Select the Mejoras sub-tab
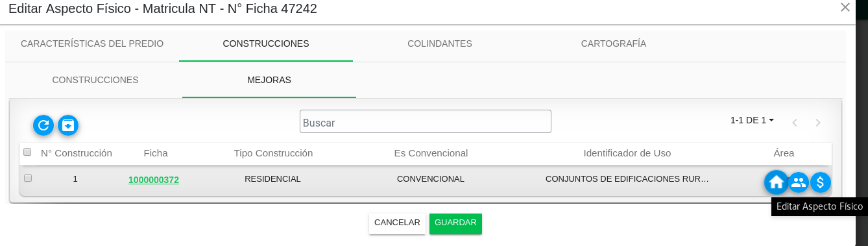 [x=269, y=80]
